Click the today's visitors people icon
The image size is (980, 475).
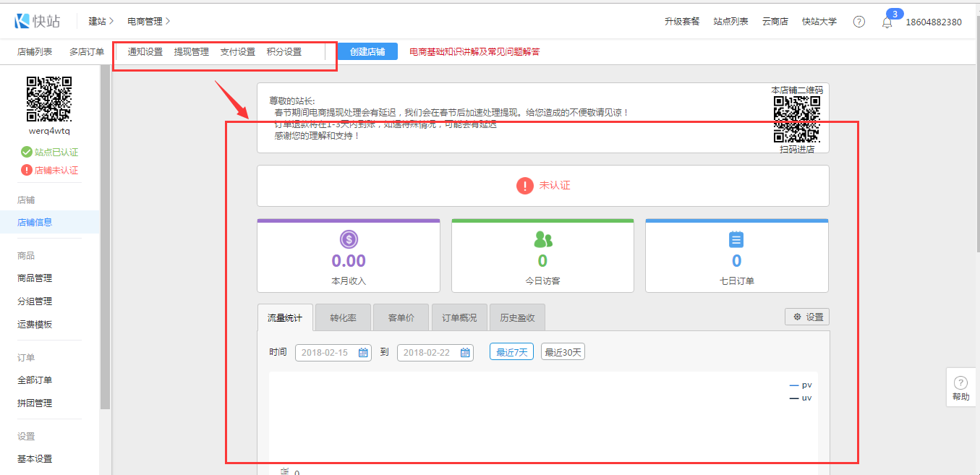[542, 239]
